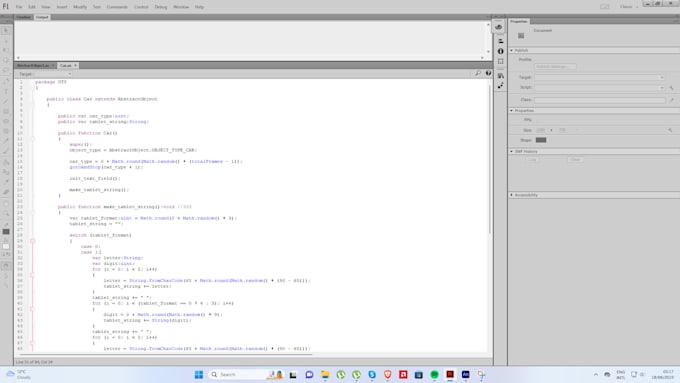The width and height of the screenshot is (680, 383).
Task: Click the status bar line and column text
Action: tap(34, 362)
